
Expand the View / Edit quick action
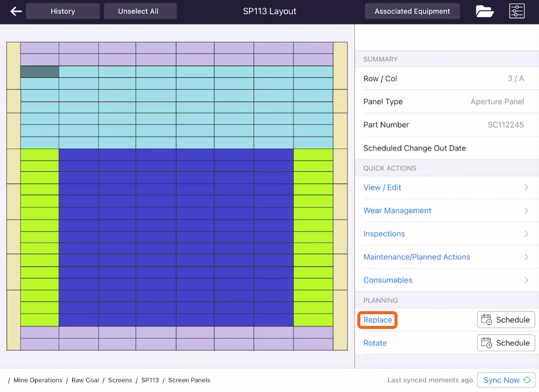(382, 187)
